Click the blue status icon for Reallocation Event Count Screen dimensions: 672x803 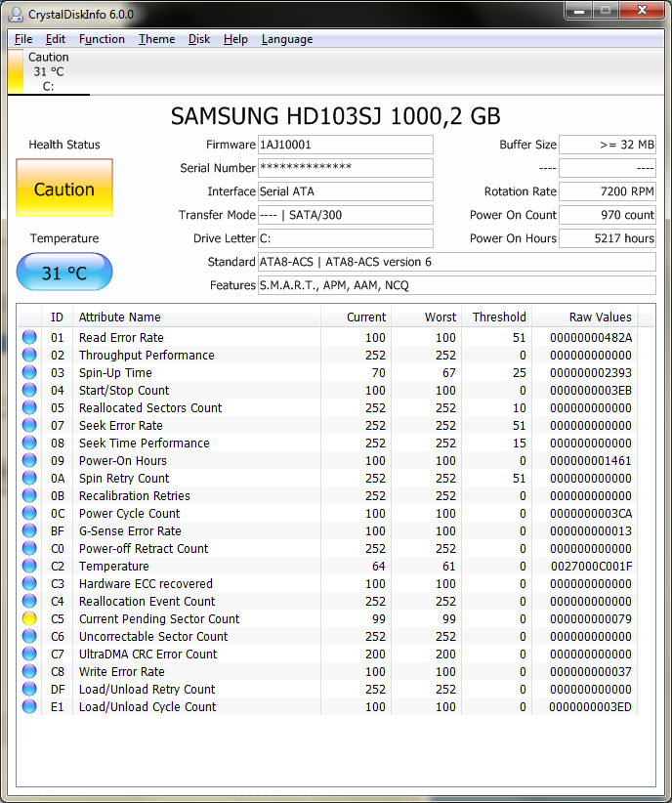point(29,601)
